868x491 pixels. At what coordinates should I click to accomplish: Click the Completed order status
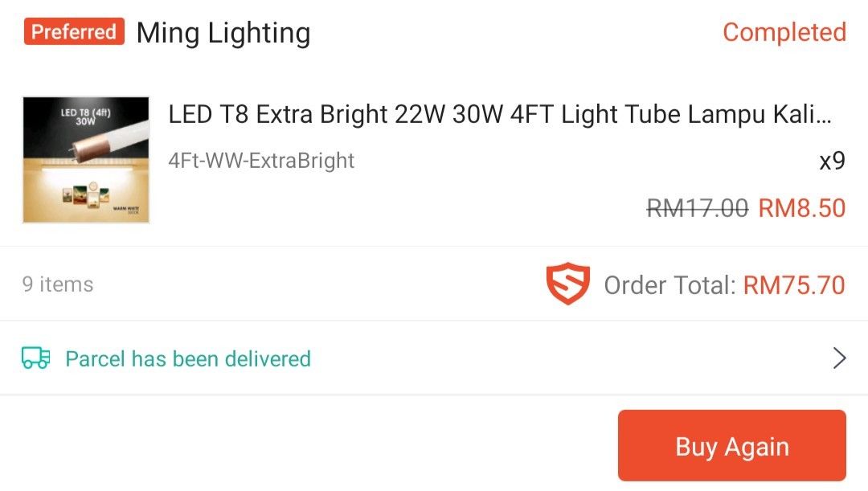click(784, 32)
